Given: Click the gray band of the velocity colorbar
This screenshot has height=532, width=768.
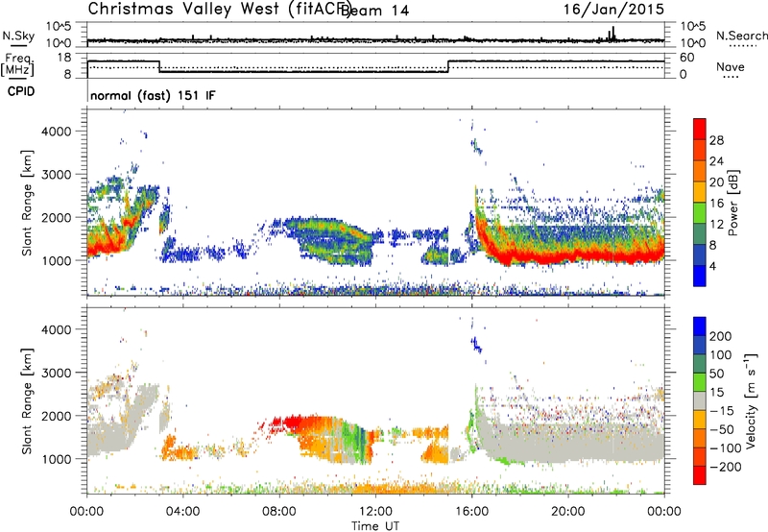Looking at the screenshot, I should coord(700,400).
